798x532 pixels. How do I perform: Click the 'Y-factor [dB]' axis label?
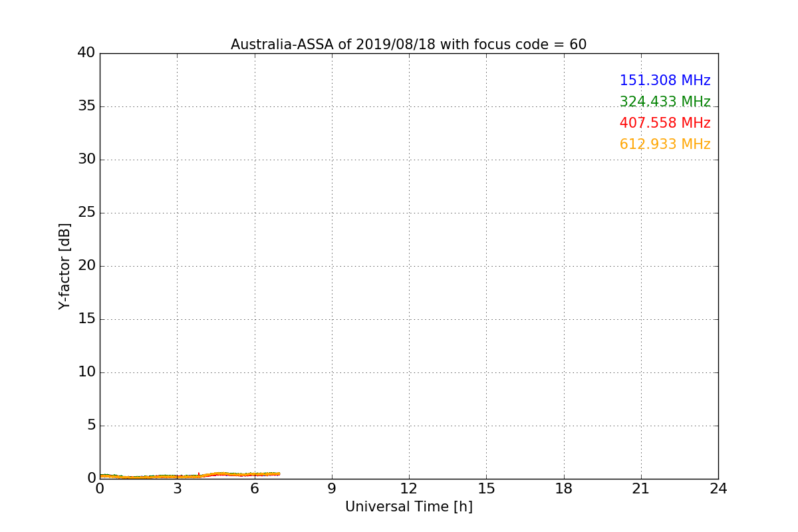(65, 266)
